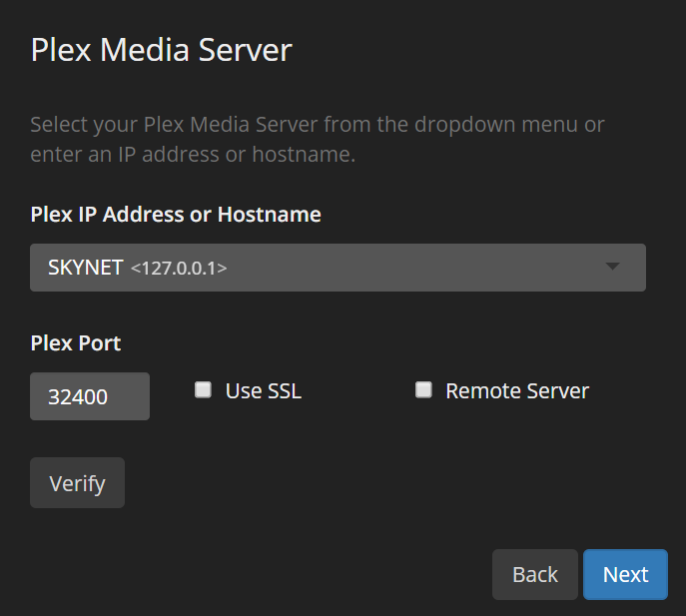Tick the Remote Server checkbox
The width and height of the screenshot is (686, 616).
pyautogui.click(x=423, y=390)
